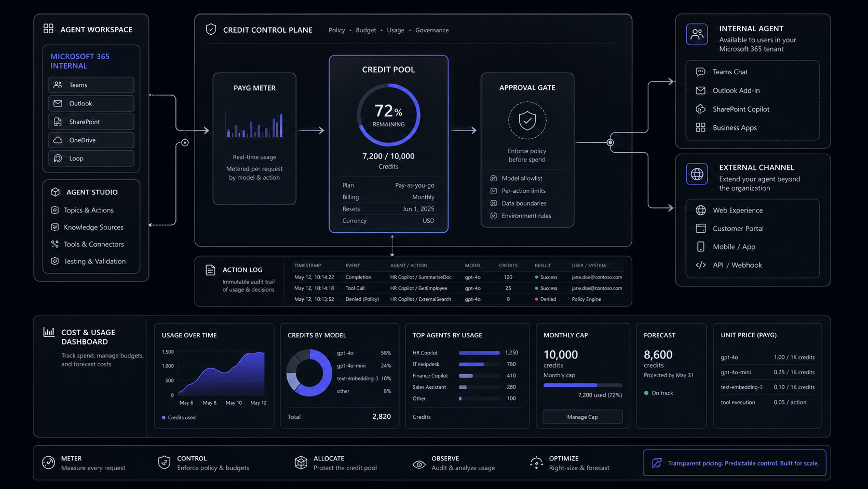Click the Teams Chat speech bubble icon

(x=700, y=72)
